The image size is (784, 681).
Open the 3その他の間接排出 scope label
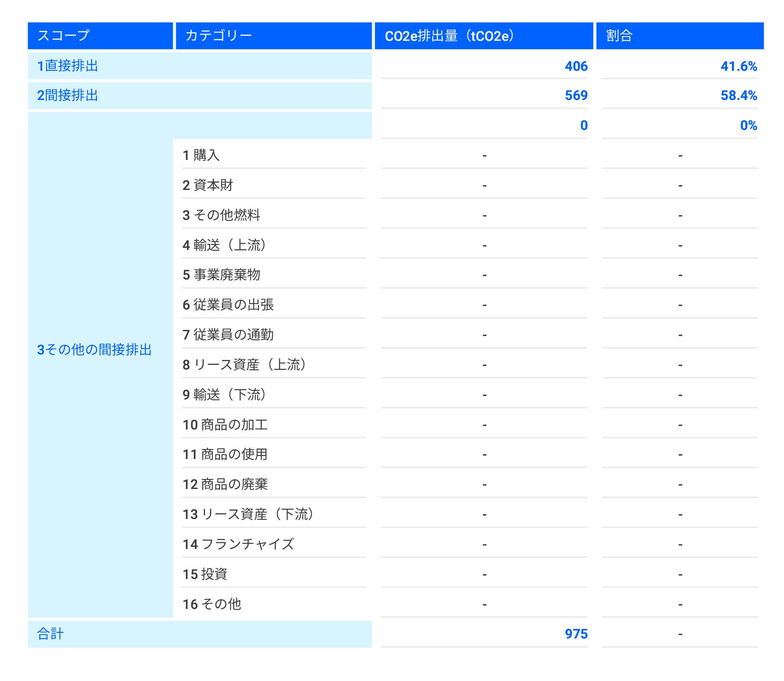click(x=95, y=349)
